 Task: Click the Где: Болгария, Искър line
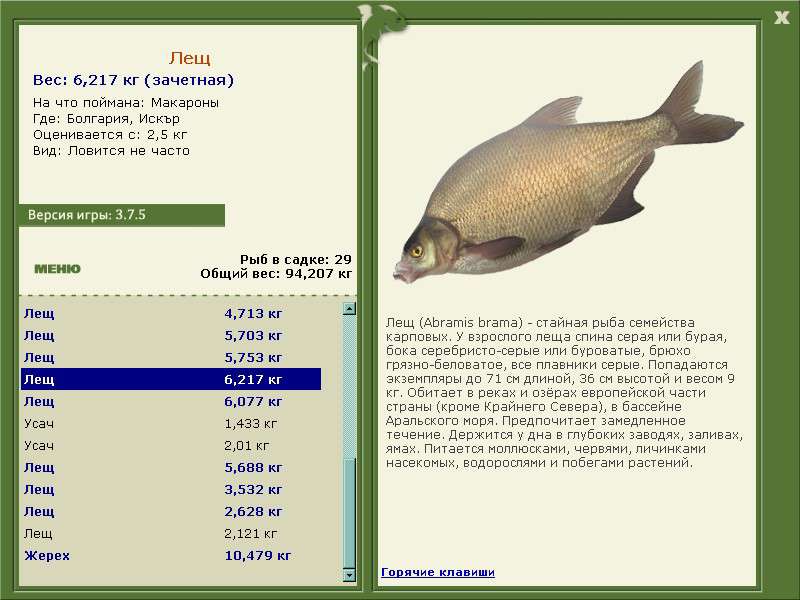pos(106,119)
